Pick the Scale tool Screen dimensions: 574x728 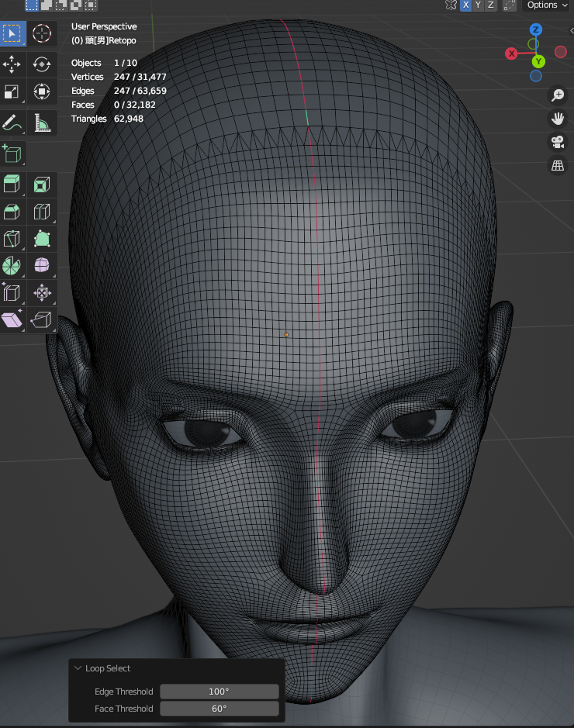12,91
